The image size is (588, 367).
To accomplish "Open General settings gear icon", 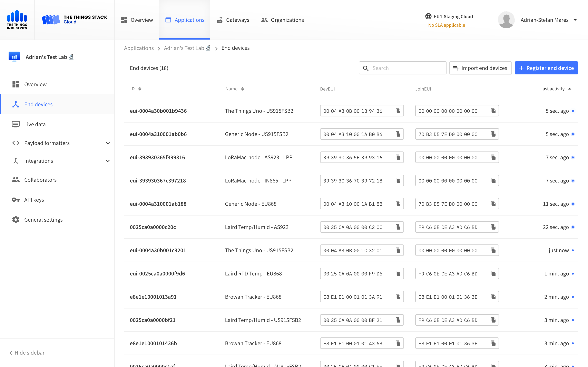I will [16, 220].
